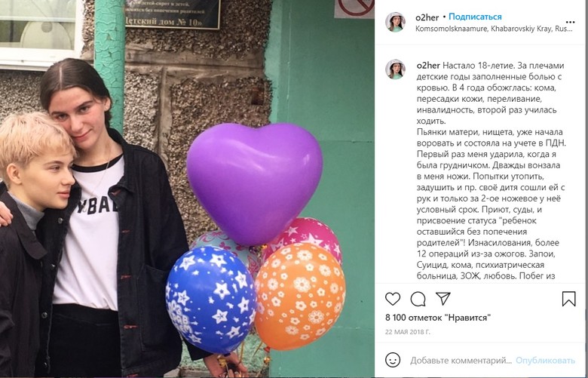Viewport: 588px width, 378px height.
Task: Click o2her username in the caption
Action: [x=428, y=66]
